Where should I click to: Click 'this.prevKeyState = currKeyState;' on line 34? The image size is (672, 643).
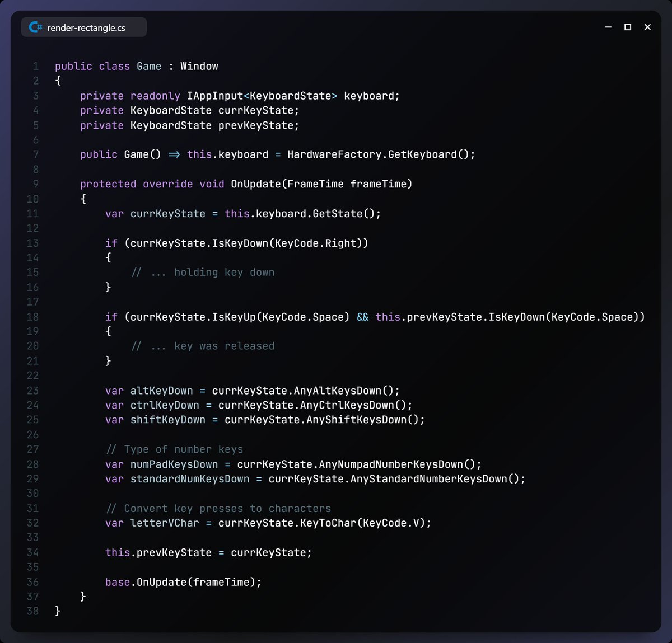tap(208, 552)
